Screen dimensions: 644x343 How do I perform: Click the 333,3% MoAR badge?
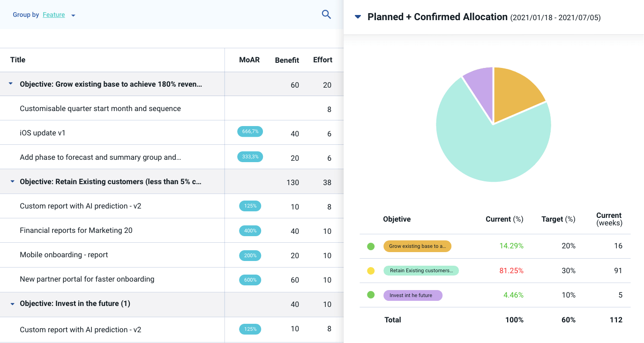[250, 157]
